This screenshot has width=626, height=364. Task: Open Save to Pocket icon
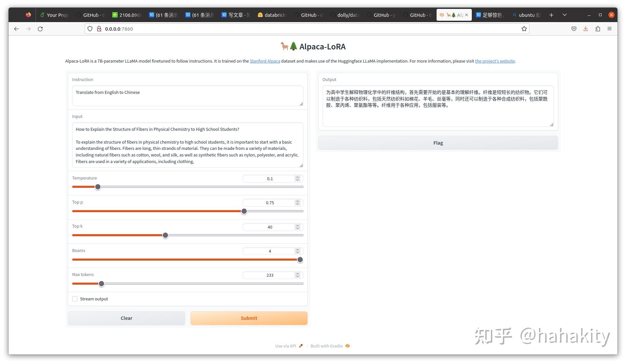[x=574, y=29]
